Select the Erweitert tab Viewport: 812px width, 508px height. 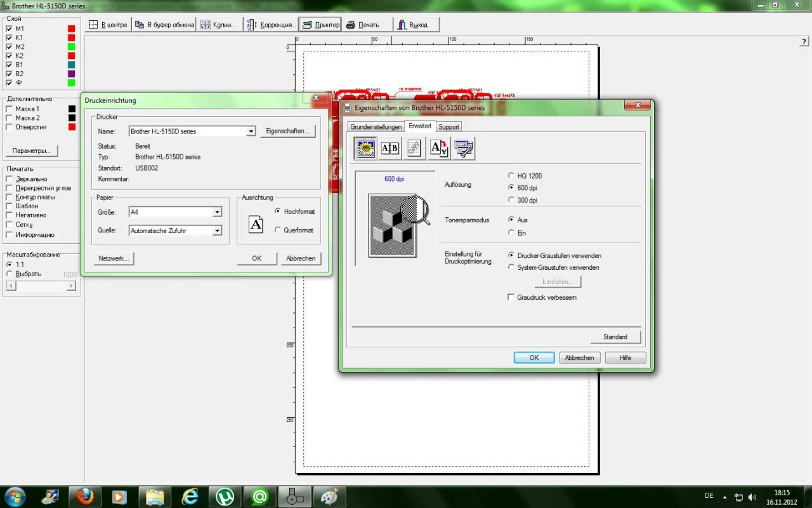(x=420, y=126)
